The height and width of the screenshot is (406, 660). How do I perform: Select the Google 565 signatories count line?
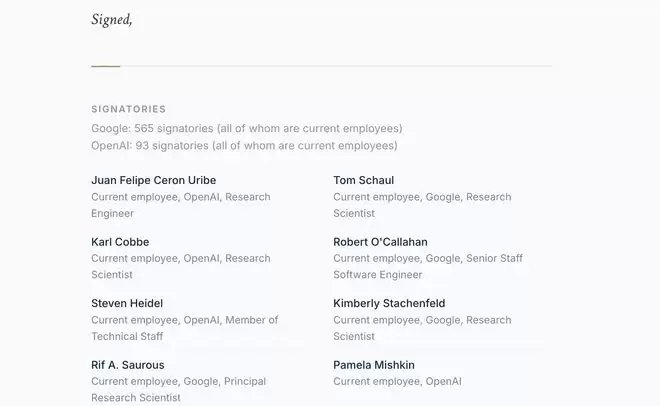246,128
